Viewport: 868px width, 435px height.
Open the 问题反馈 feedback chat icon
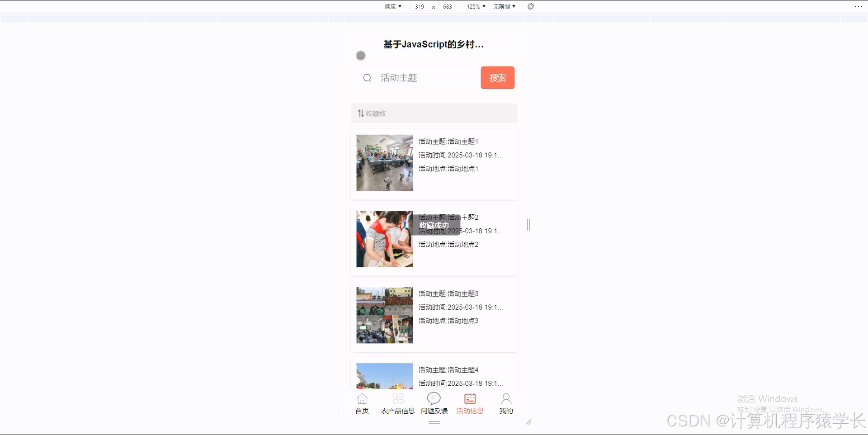coord(434,399)
